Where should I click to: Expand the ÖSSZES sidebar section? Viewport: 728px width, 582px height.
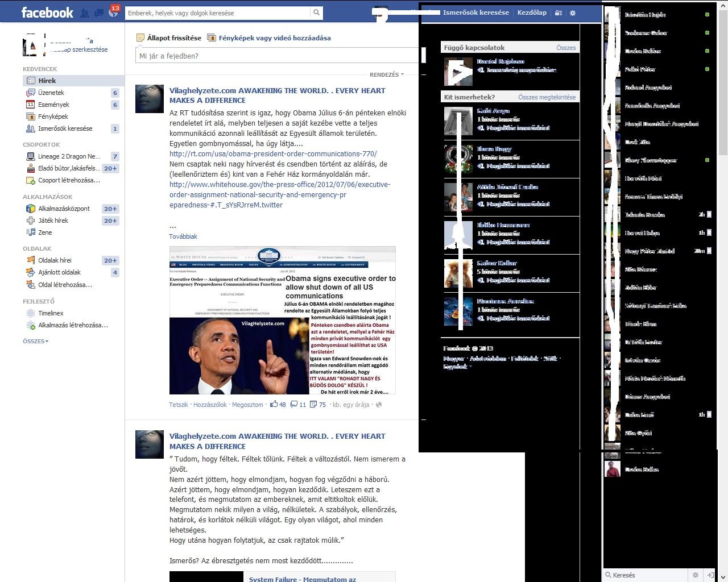(35, 341)
